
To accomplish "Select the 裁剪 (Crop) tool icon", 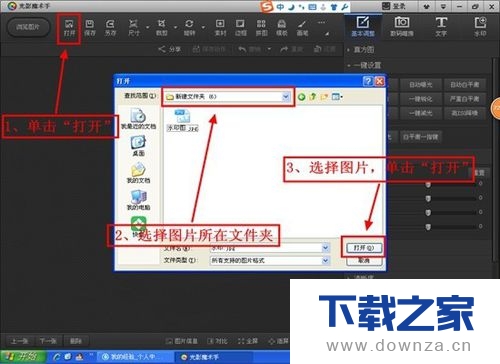I will (x=162, y=28).
